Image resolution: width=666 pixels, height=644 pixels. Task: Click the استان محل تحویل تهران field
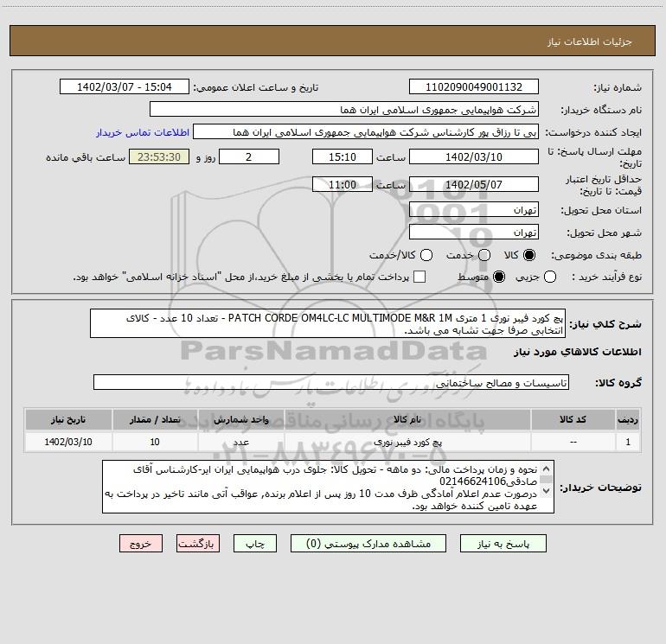tap(474, 210)
